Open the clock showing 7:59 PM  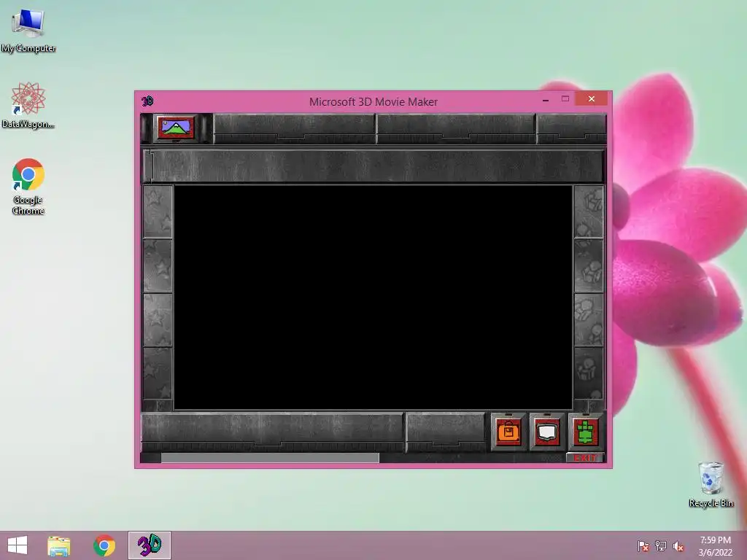[715, 546]
